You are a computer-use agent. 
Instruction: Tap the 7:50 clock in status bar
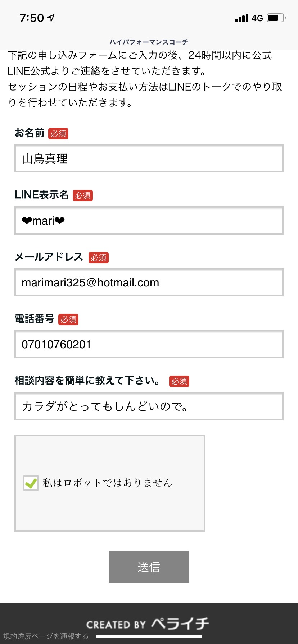click(x=32, y=18)
